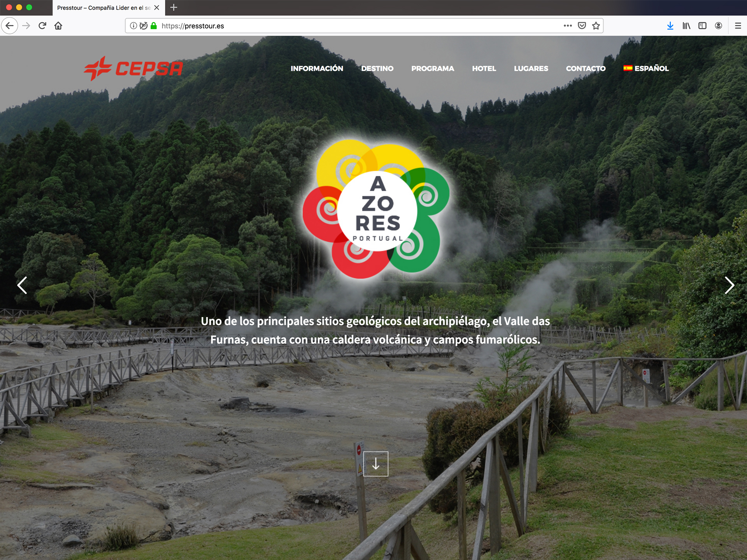This screenshot has width=747, height=560.
Task: Toggle the sidebar view icon
Action: [x=702, y=26]
